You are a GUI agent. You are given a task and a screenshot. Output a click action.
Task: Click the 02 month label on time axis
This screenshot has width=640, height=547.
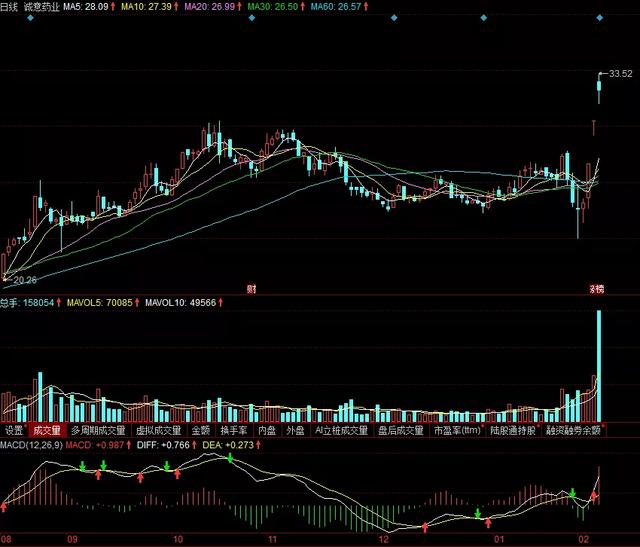point(584,539)
